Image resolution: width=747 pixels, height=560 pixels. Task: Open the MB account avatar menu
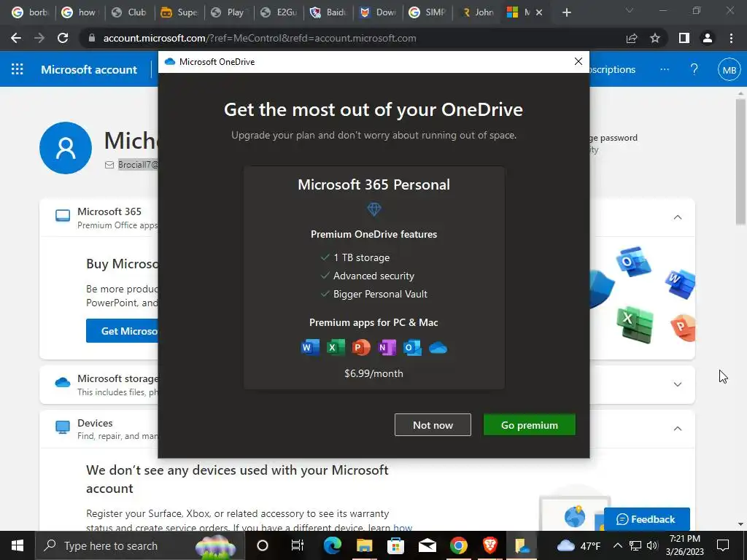[x=729, y=69]
